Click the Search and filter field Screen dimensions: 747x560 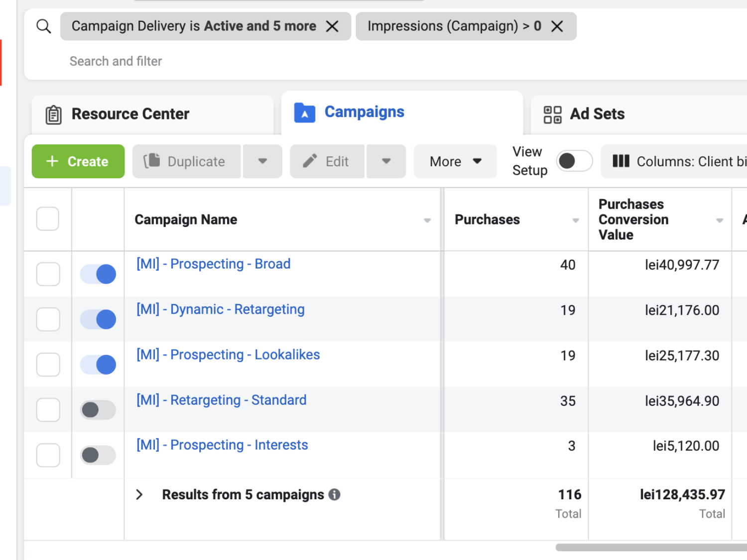coord(116,61)
